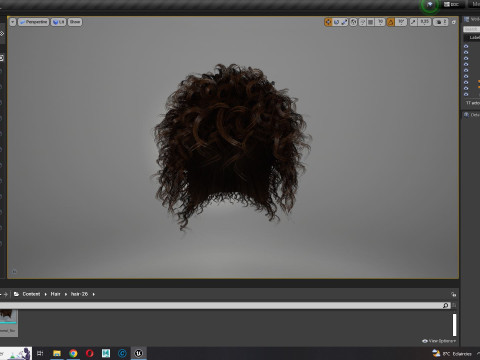Open File Explorer from taskbar
This screenshot has height=360, width=480.
[57, 353]
